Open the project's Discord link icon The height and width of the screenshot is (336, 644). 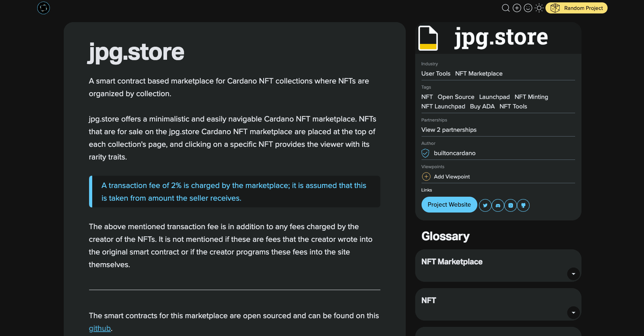tap(498, 205)
